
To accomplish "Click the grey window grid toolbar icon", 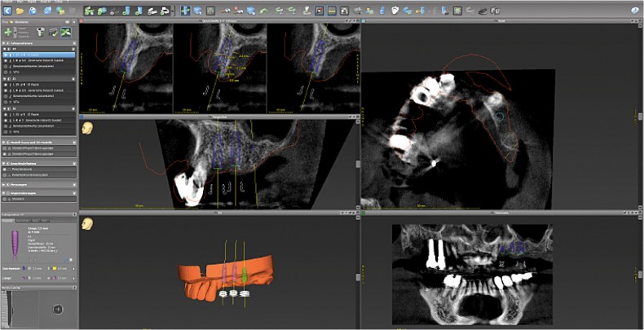I will tap(210, 11).
